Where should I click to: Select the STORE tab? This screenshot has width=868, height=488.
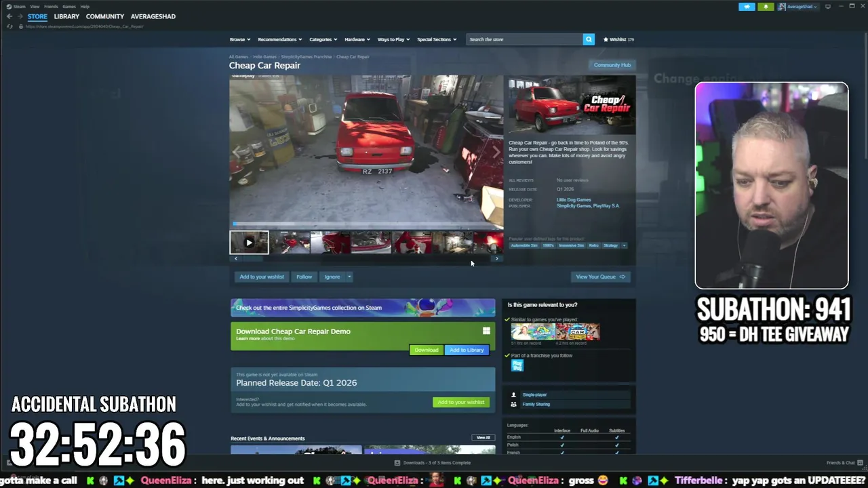click(37, 16)
